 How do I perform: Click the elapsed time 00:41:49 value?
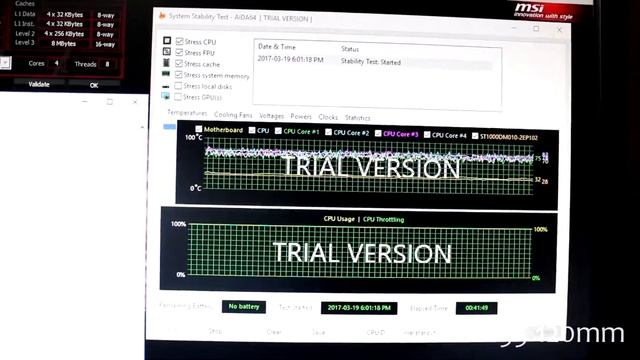tap(476, 308)
